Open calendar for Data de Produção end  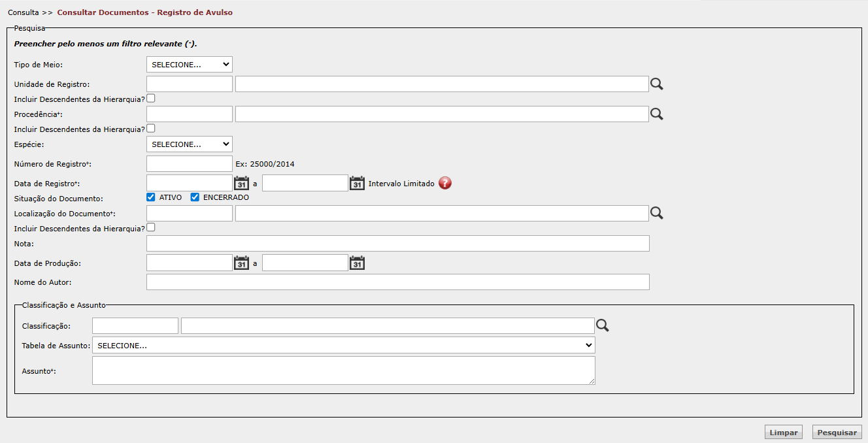pos(357,263)
